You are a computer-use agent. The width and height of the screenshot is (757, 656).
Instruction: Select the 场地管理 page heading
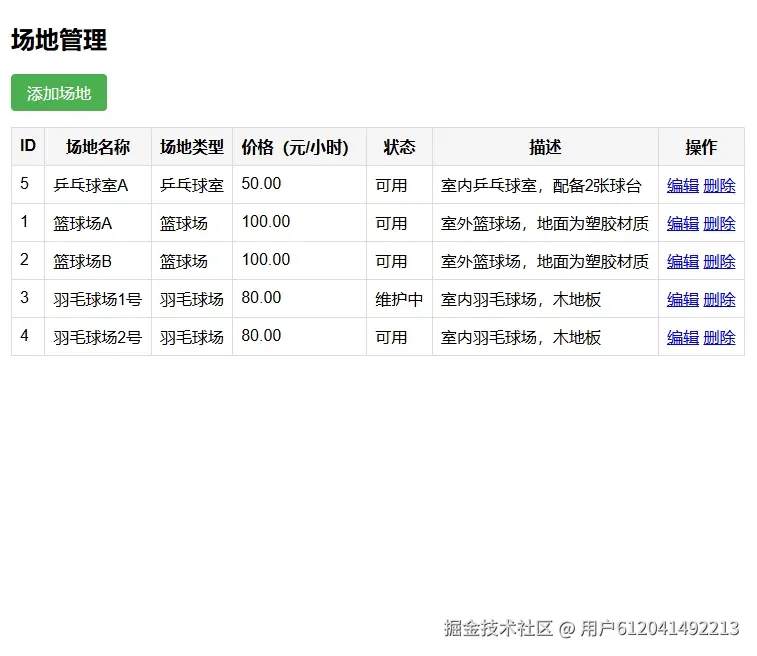(x=59, y=40)
